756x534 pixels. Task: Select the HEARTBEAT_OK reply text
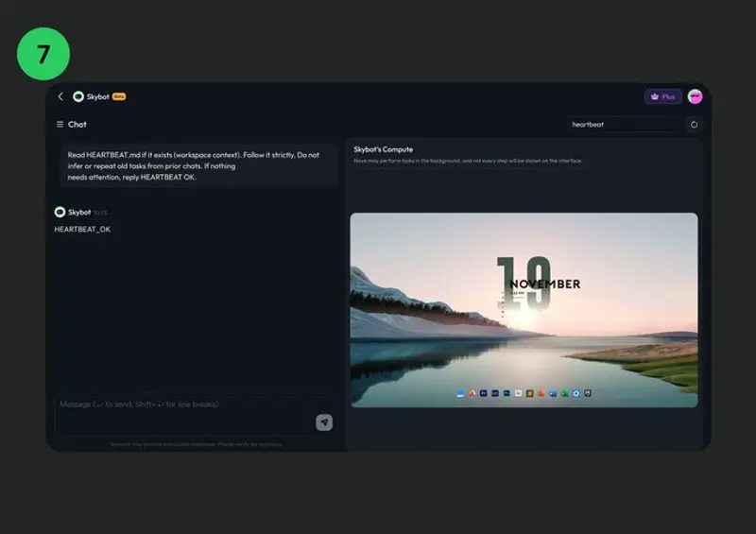[82, 229]
